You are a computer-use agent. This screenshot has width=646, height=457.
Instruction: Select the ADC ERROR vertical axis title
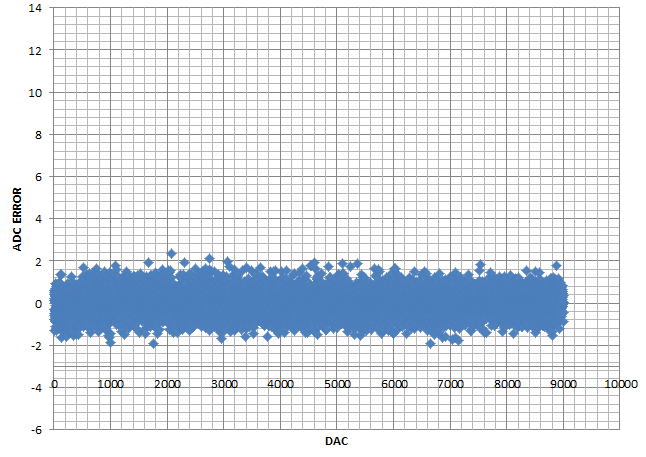17,219
